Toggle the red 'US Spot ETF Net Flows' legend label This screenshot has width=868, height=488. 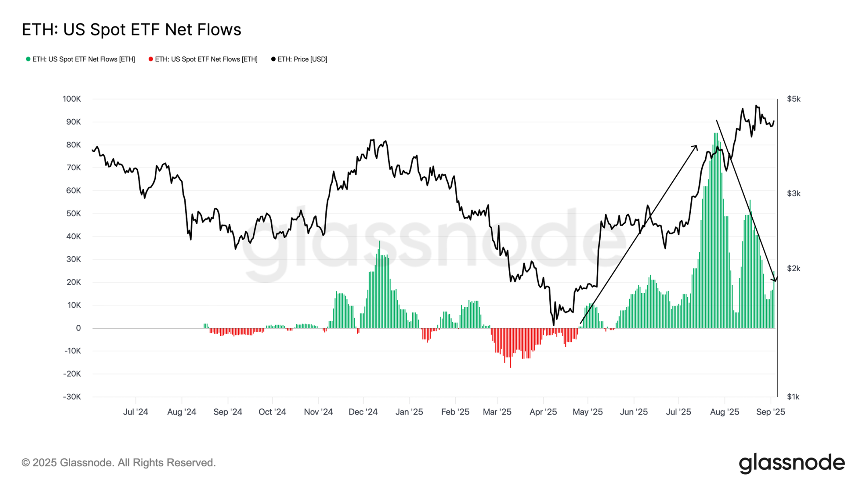pos(206,59)
